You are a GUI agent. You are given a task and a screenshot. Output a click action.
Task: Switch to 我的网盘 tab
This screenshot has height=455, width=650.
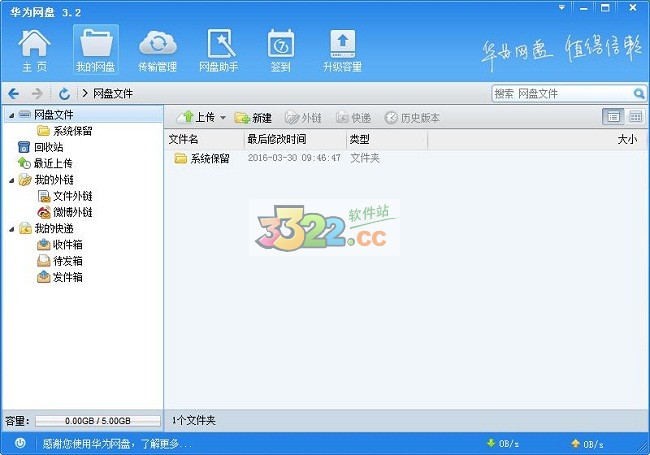coord(96,50)
